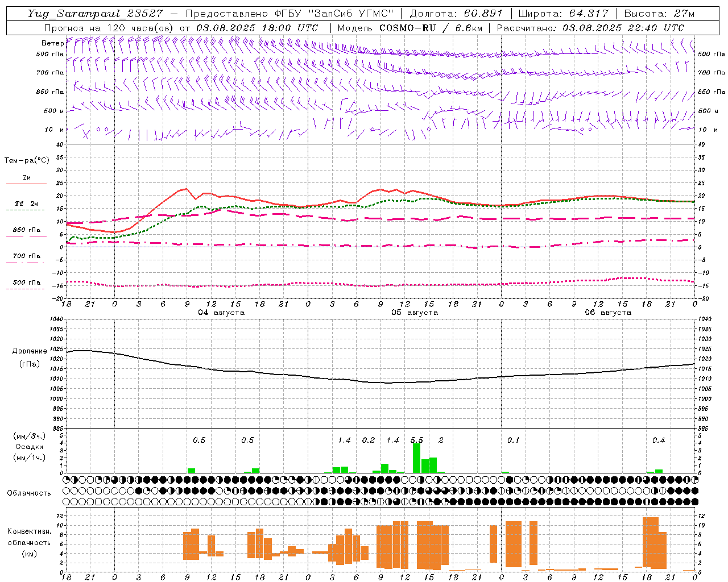The height and width of the screenshot is (582, 728).
Task: Select the 0.2 precipitation value
Action: tap(369, 440)
